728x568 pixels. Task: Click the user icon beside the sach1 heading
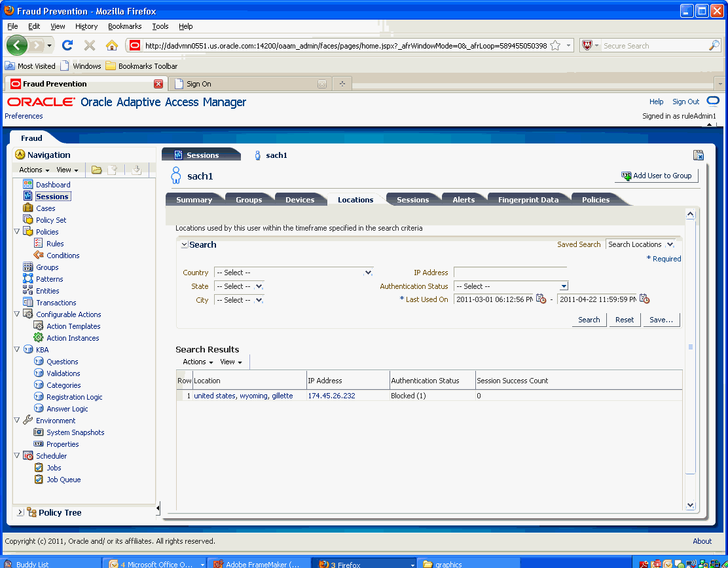click(175, 175)
